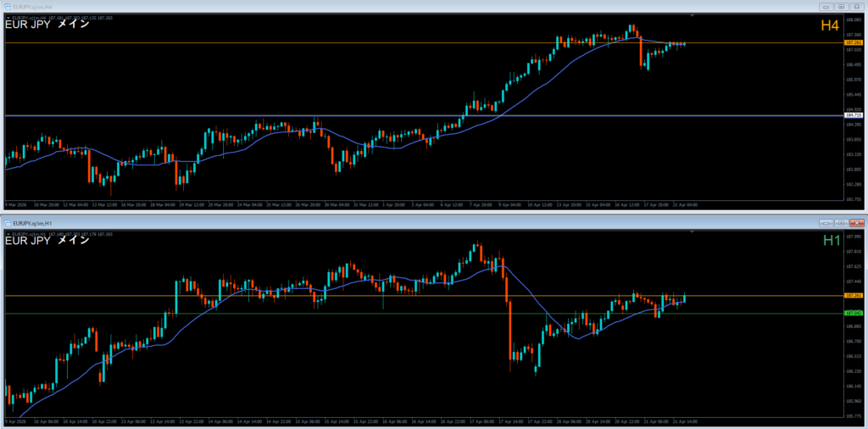
Task: Select the green H1 timeframe label
Action: coord(832,242)
